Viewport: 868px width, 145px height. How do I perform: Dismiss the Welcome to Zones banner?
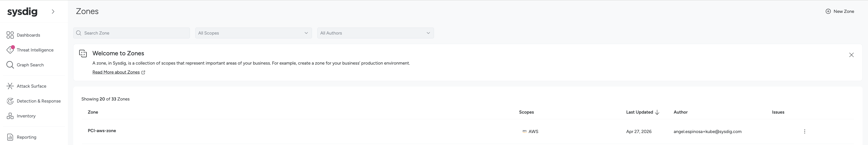point(851,55)
